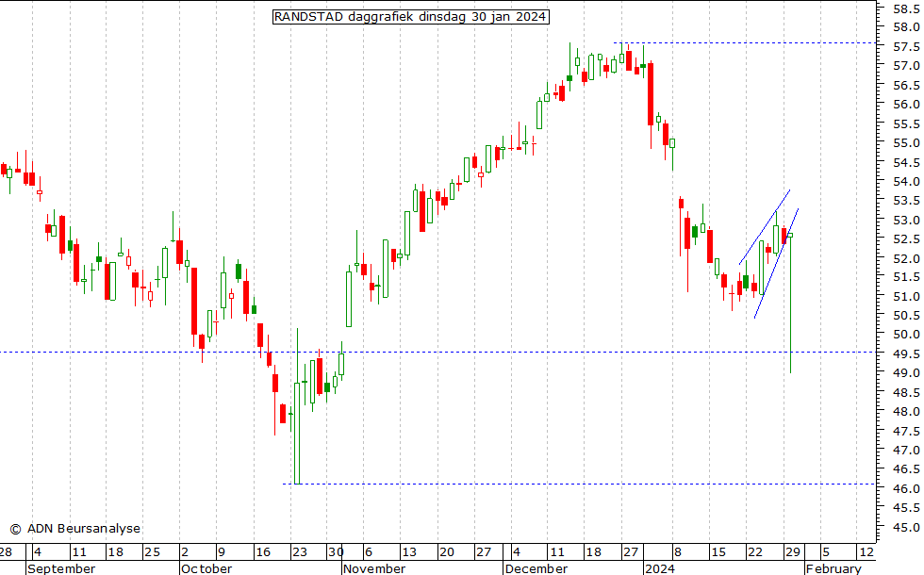
Task: Select the 12 date label above February
Action: point(866,552)
